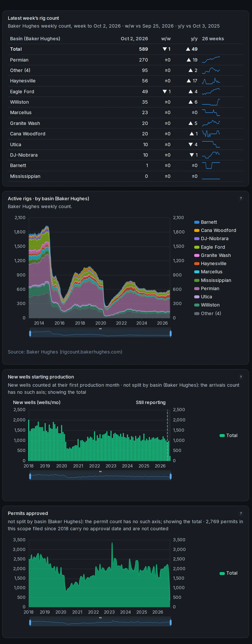Click Eagle Ford week-over-week change down 1

[166, 92]
